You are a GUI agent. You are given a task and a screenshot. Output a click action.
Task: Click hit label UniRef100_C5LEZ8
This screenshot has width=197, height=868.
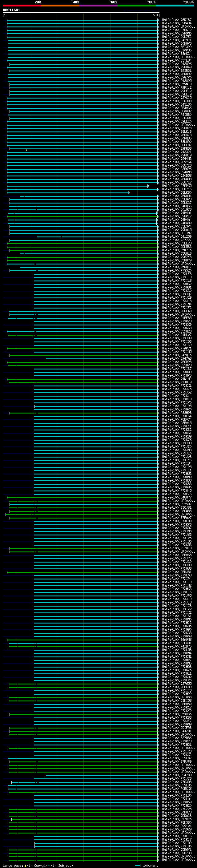click(x=177, y=244)
